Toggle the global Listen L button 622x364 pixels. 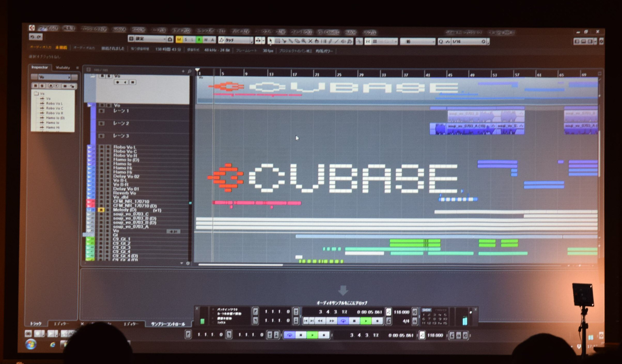[x=192, y=40]
